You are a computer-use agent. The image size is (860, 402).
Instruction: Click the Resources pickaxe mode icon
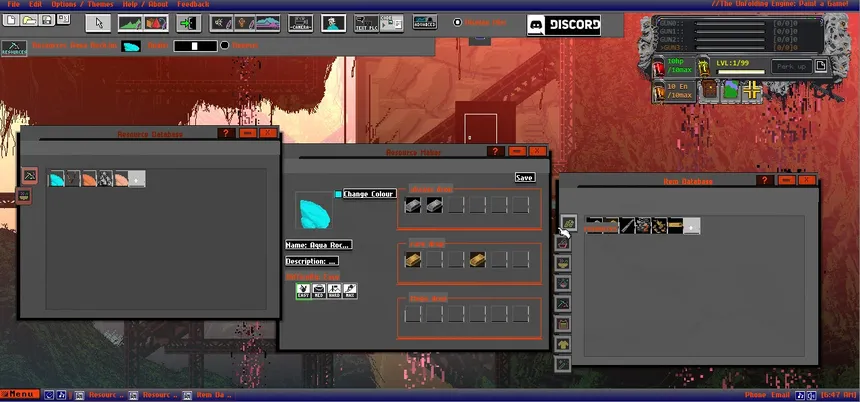click(14, 48)
